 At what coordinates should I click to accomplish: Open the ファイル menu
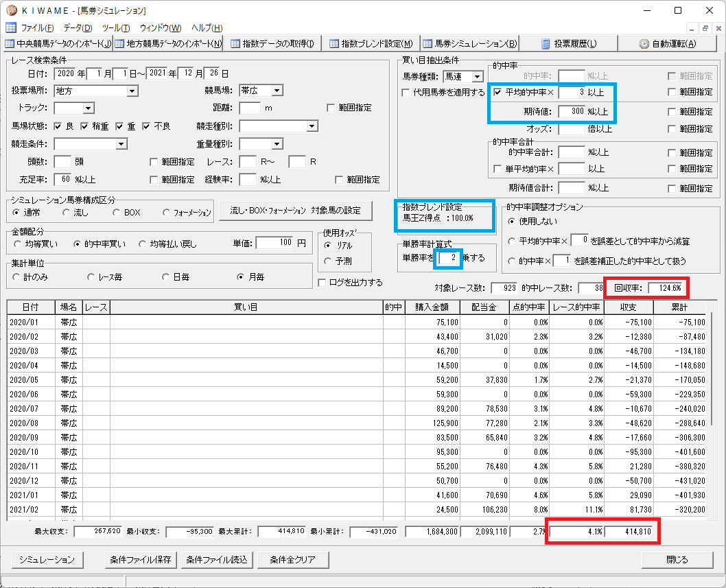pyautogui.click(x=37, y=27)
